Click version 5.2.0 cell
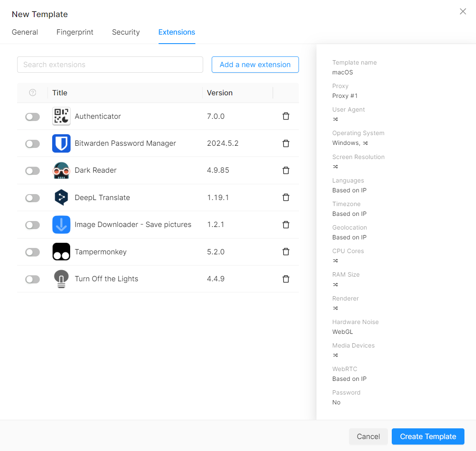 (x=216, y=252)
